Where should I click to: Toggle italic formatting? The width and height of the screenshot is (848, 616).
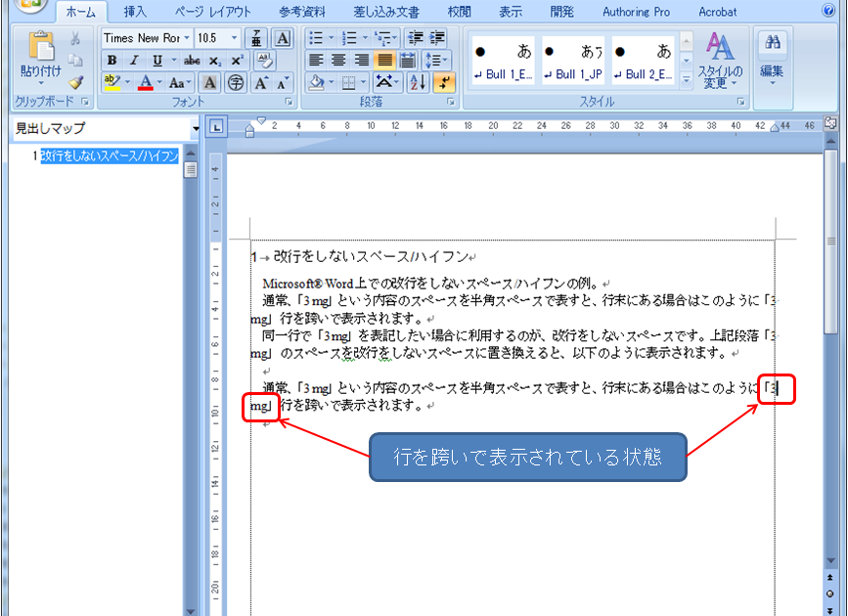click(x=134, y=61)
